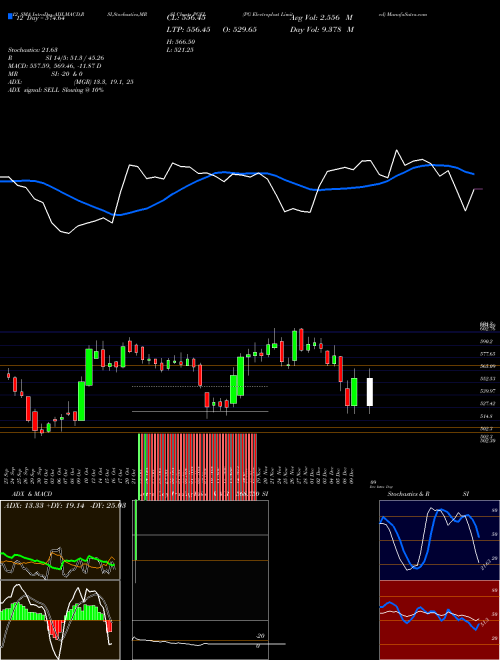Click the 590.2 price axis label

[487, 342]
